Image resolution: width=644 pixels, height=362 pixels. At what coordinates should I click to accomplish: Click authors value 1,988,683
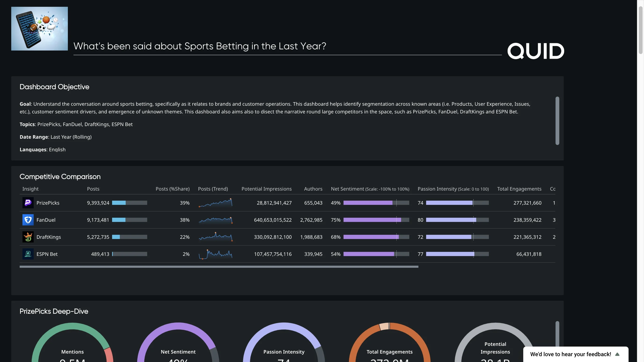(x=311, y=237)
